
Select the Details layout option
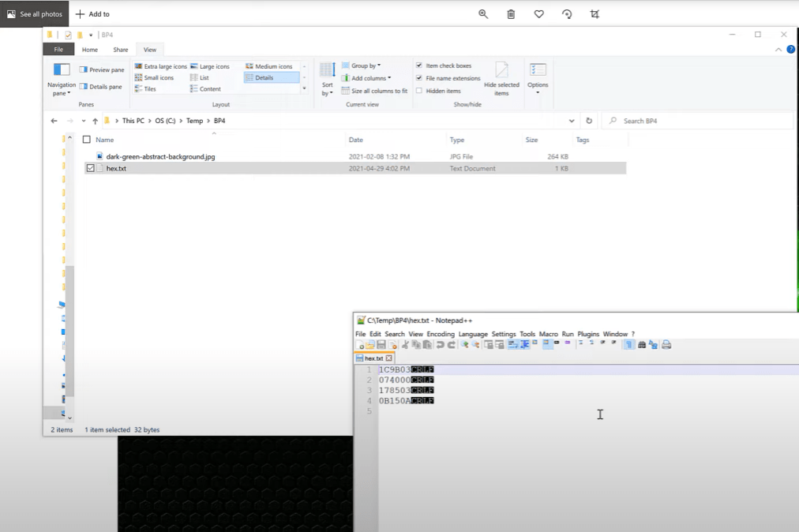point(272,77)
